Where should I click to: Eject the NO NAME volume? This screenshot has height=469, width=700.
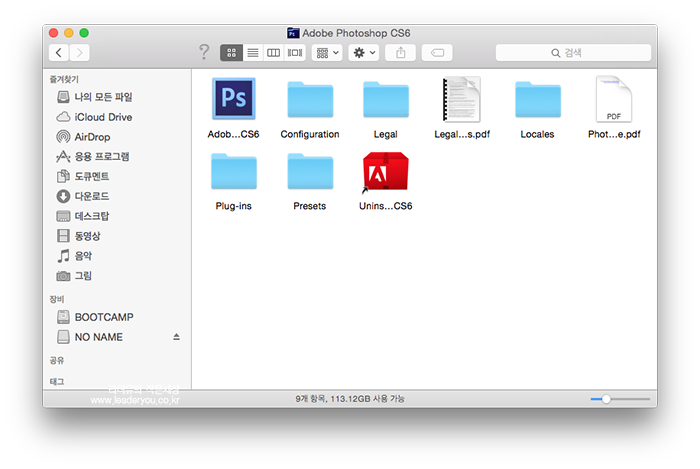(x=176, y=337)
